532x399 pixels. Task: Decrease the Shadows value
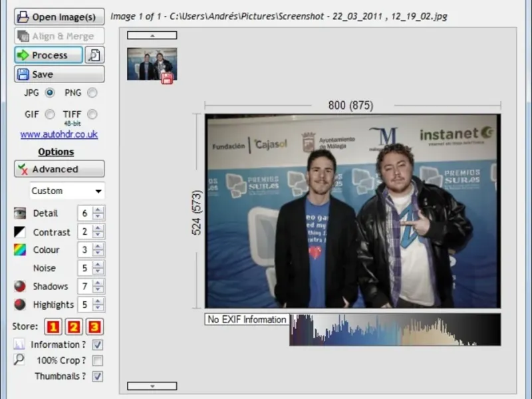coord(98,290)
